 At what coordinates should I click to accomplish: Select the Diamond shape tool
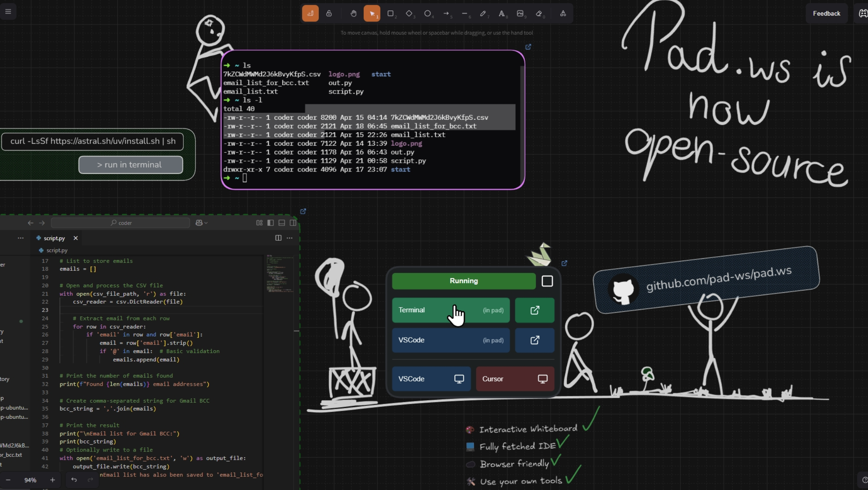coord(409,14)
